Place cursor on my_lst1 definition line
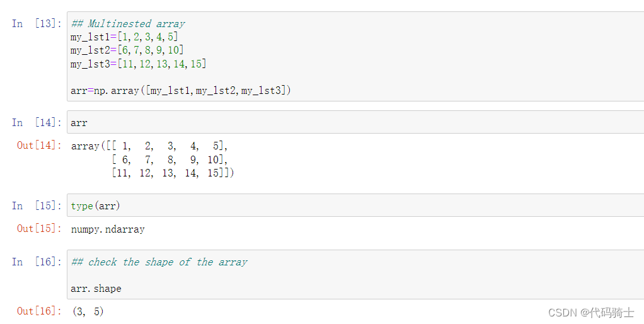The image size is (644, 324). 124,37
